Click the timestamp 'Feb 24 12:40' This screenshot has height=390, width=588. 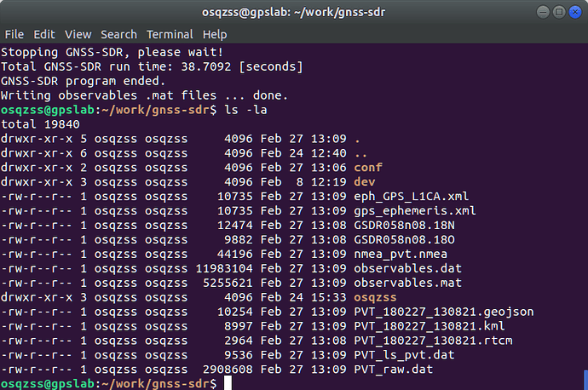[x=303, y=153]
